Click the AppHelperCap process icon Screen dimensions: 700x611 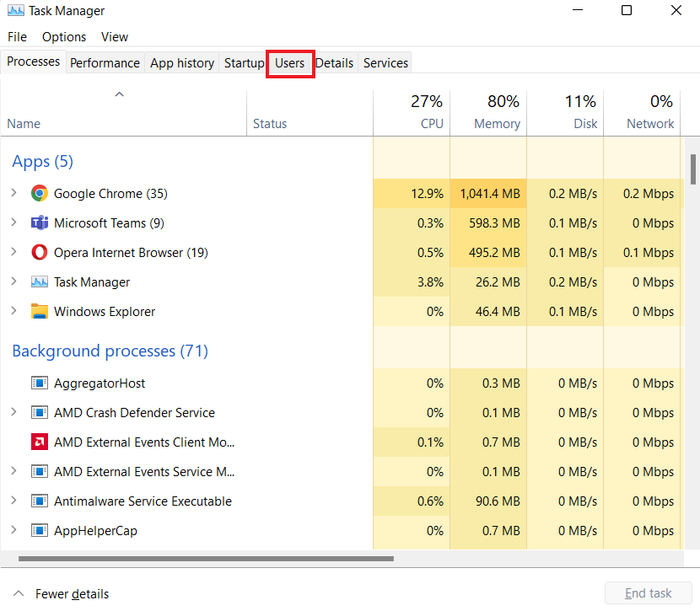[x=40, y=531]
